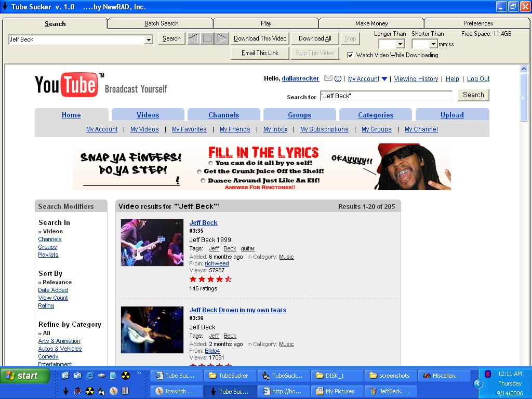Click the 'Drown in my own tears' video thumbnail

152,330
